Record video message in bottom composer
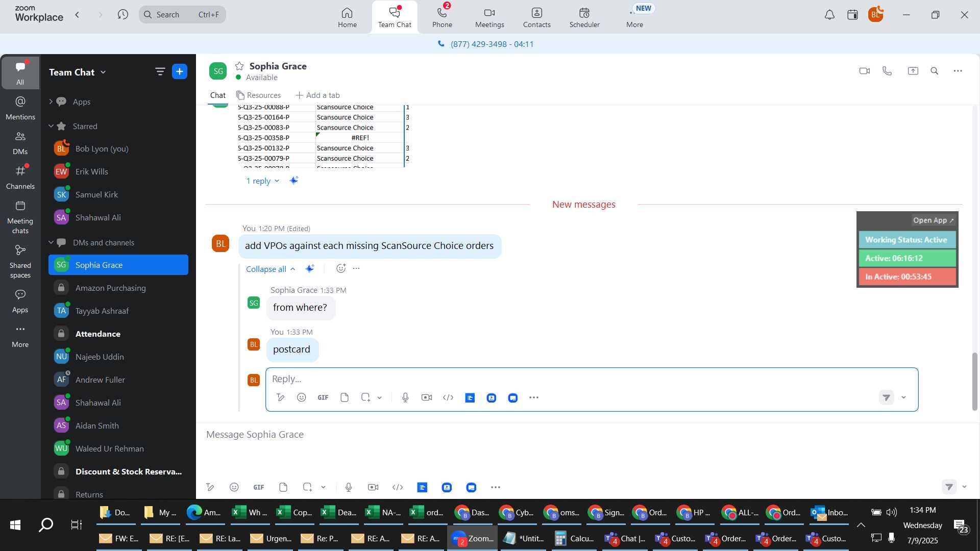 pos(373,487)
